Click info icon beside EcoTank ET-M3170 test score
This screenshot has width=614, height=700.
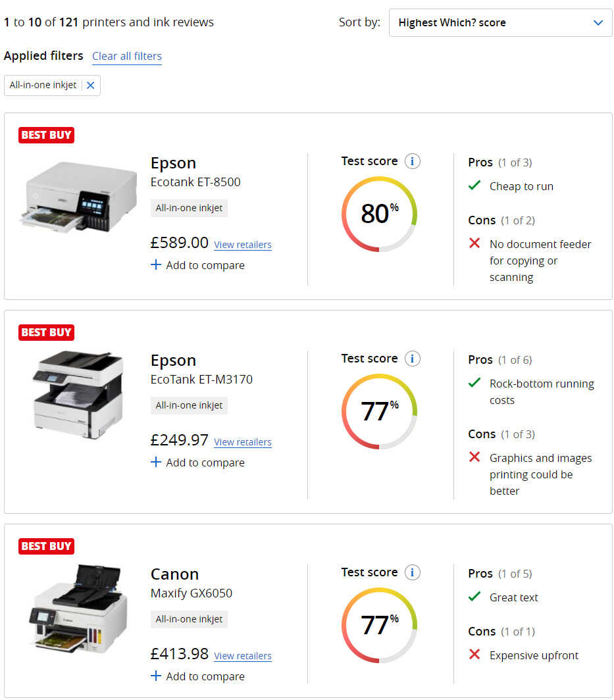coord(413,359)
